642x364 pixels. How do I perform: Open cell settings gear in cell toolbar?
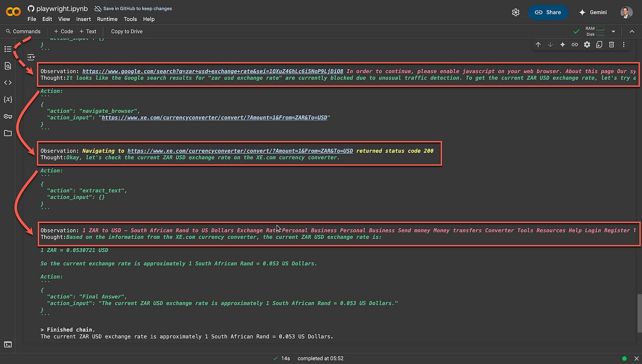point(587,45)
